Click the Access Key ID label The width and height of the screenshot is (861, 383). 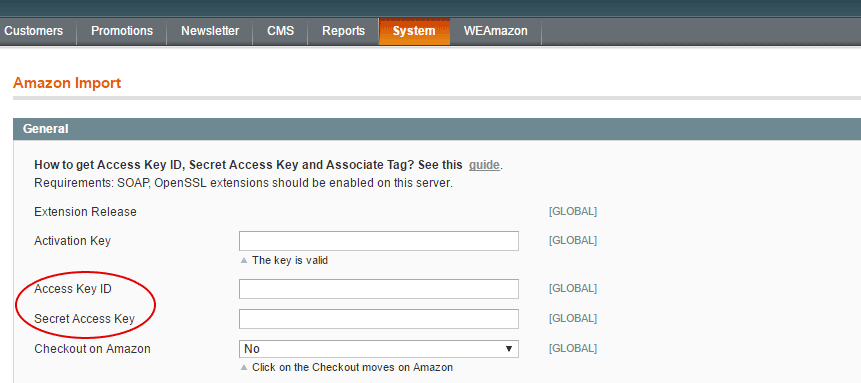(73, 288)
